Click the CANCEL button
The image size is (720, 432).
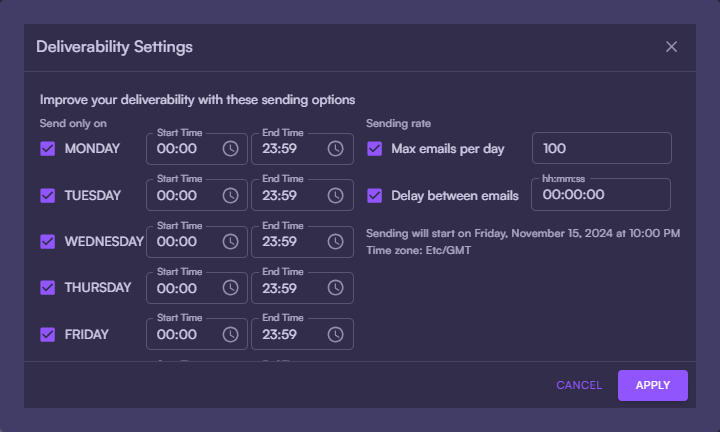(x=579, y=385)
